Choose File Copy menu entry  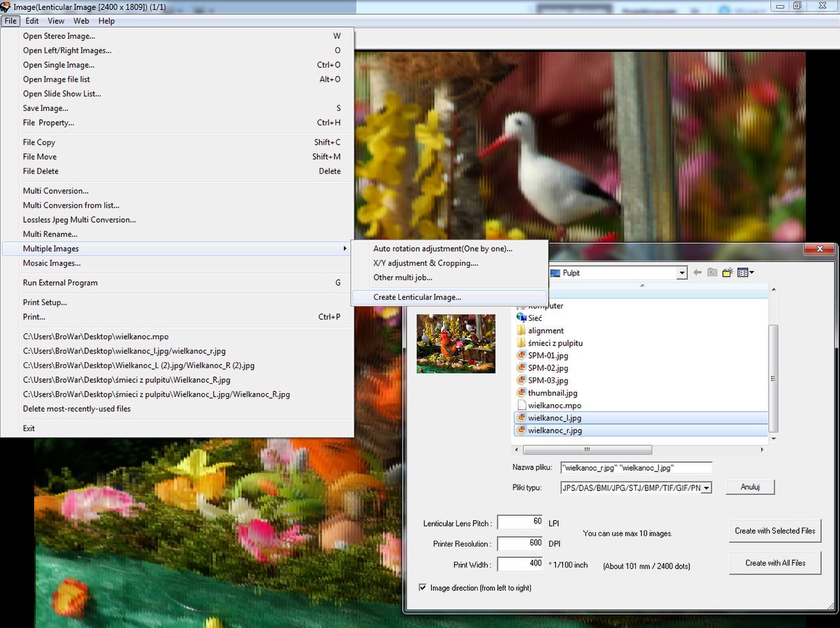(177, 142)
